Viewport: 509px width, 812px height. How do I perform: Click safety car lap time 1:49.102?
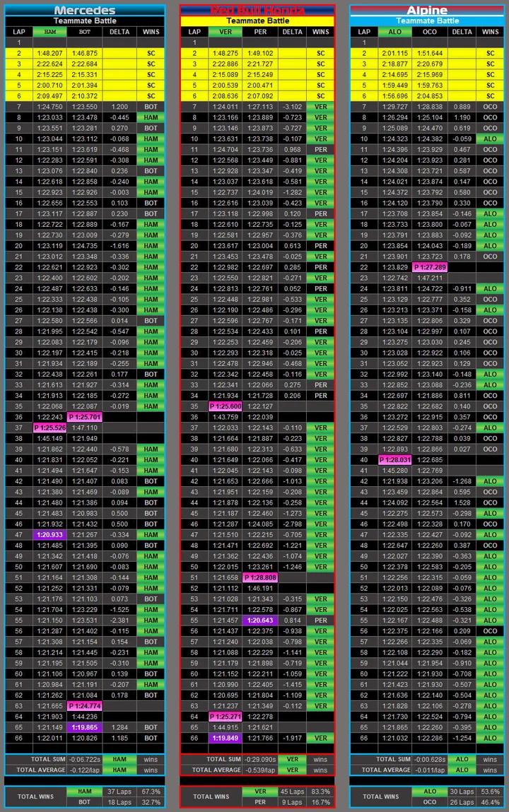pos(260,53)
